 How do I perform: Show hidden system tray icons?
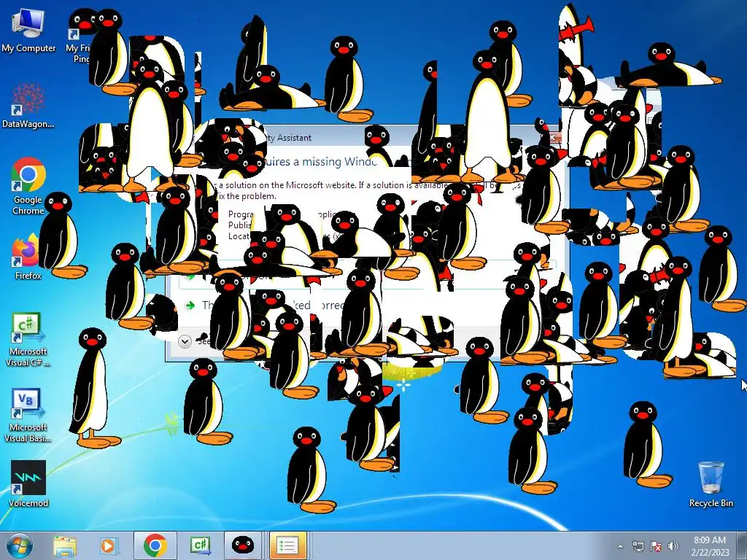(620, 546)
